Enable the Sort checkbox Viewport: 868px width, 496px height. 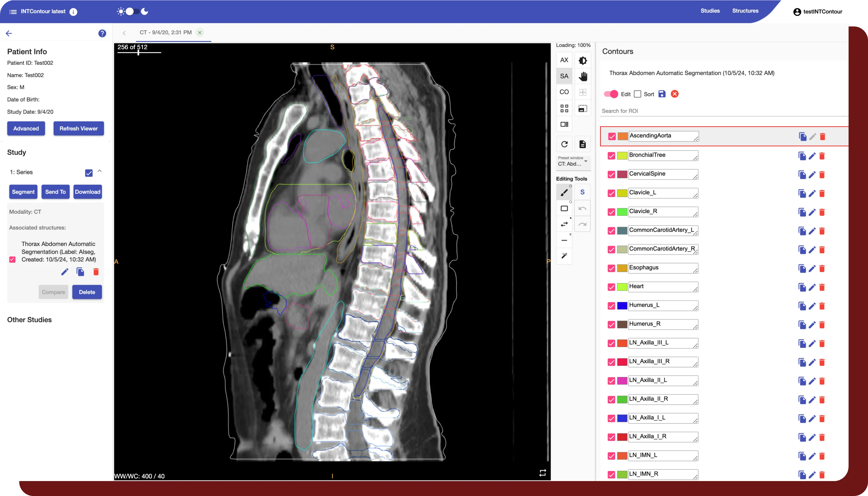tap(638, 94)
